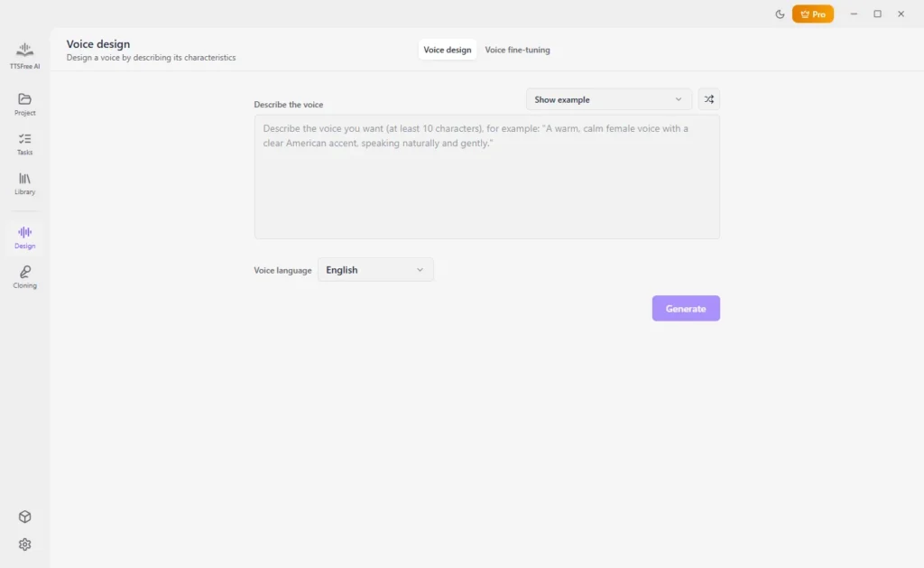Minimize the application window
Image resolution: width=924 pixels, height=568 pixels.
pos(854,14)
